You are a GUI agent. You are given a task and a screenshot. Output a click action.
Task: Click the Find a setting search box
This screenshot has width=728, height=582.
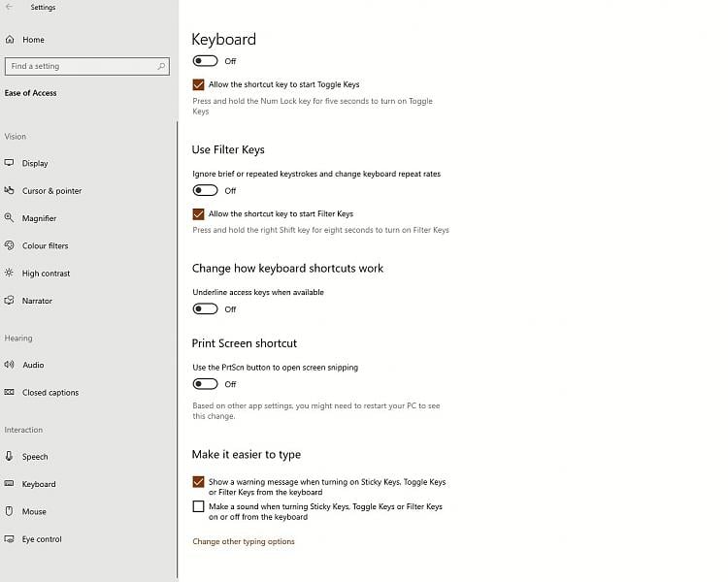coord(87,66)
